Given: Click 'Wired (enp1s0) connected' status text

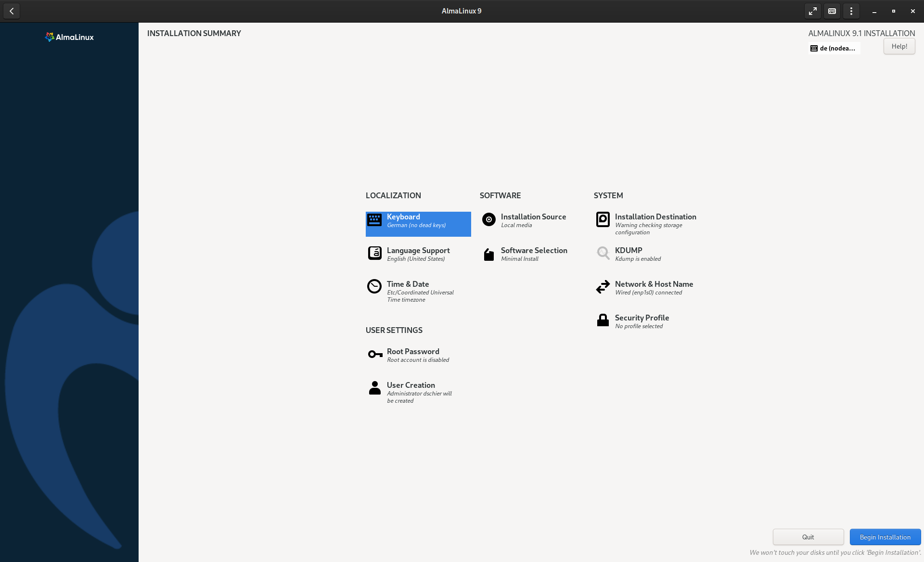Looking at the screenshot, I should coord(648,293).
